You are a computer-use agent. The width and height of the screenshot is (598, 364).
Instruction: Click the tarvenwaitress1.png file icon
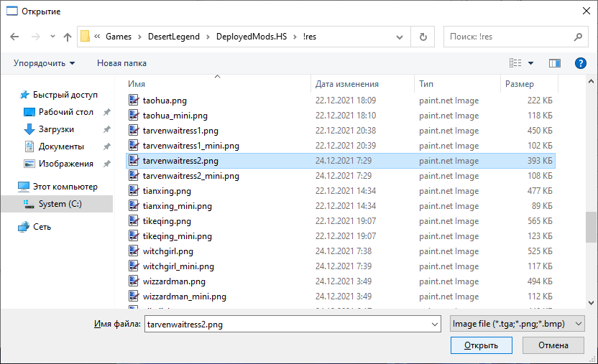point(134,130)
